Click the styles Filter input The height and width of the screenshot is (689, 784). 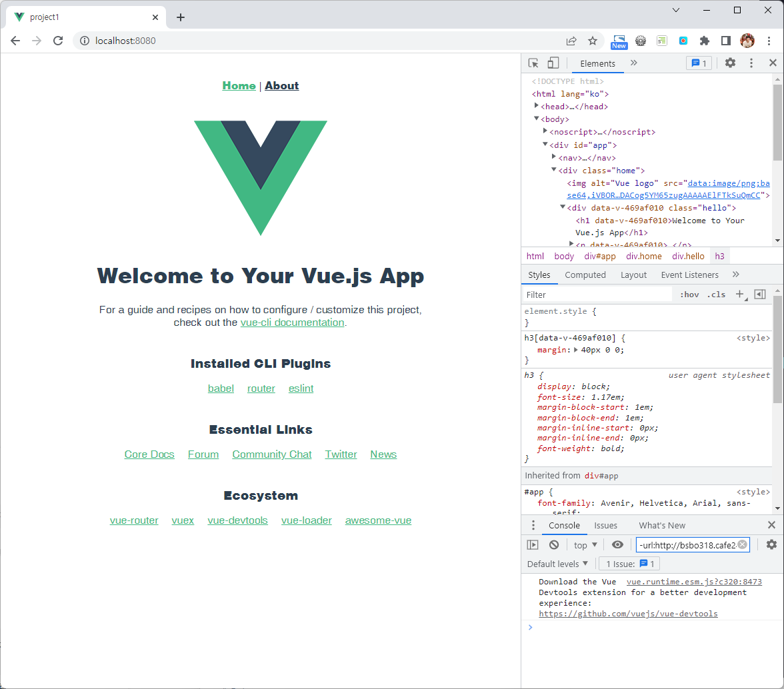pos(597,295)
